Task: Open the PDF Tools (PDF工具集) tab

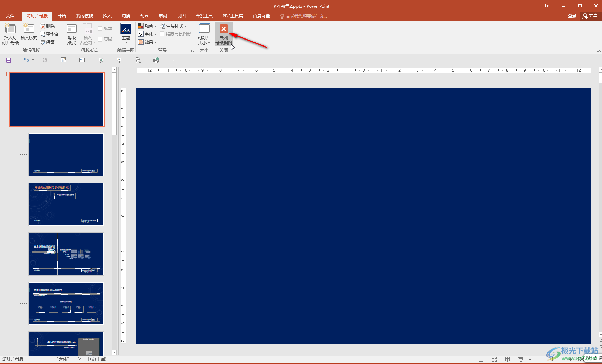Action: coord(233,16)
